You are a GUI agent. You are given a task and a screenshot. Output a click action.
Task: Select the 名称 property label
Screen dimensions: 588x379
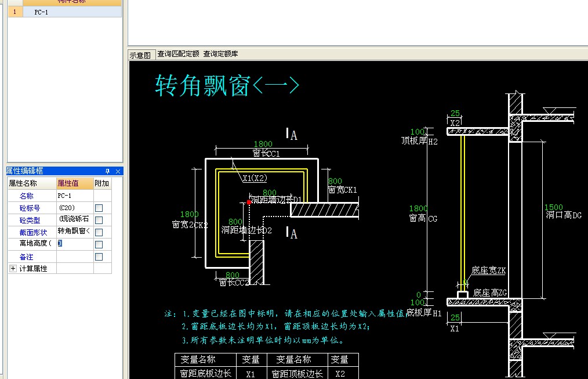27,196
